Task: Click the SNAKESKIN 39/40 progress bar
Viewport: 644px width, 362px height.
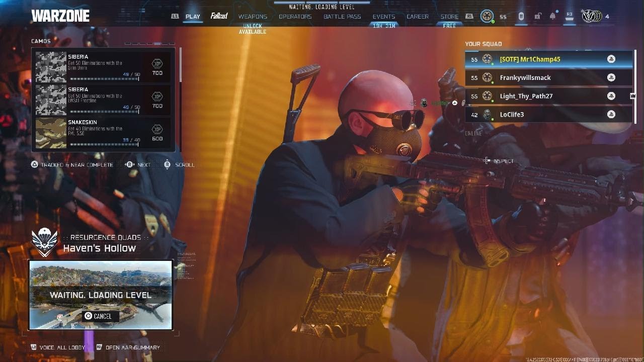Action: [x=105, y=144]
